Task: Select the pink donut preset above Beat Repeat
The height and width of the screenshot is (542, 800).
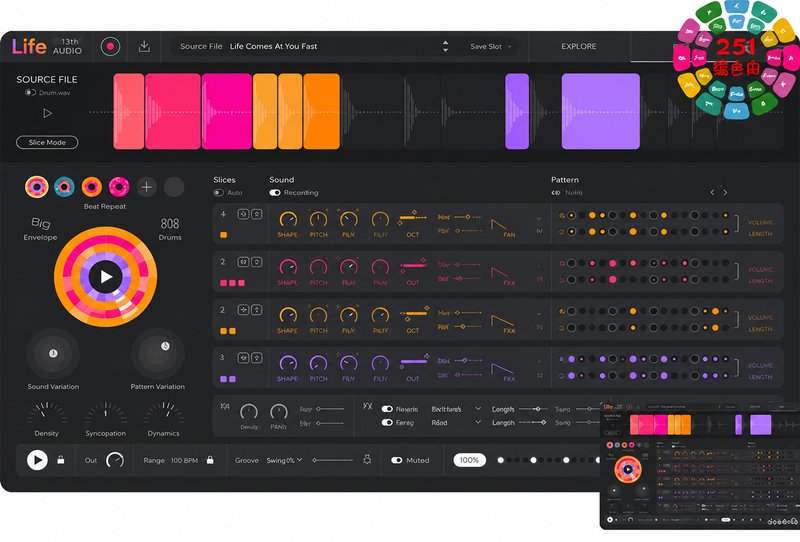Action: [119, 187]
